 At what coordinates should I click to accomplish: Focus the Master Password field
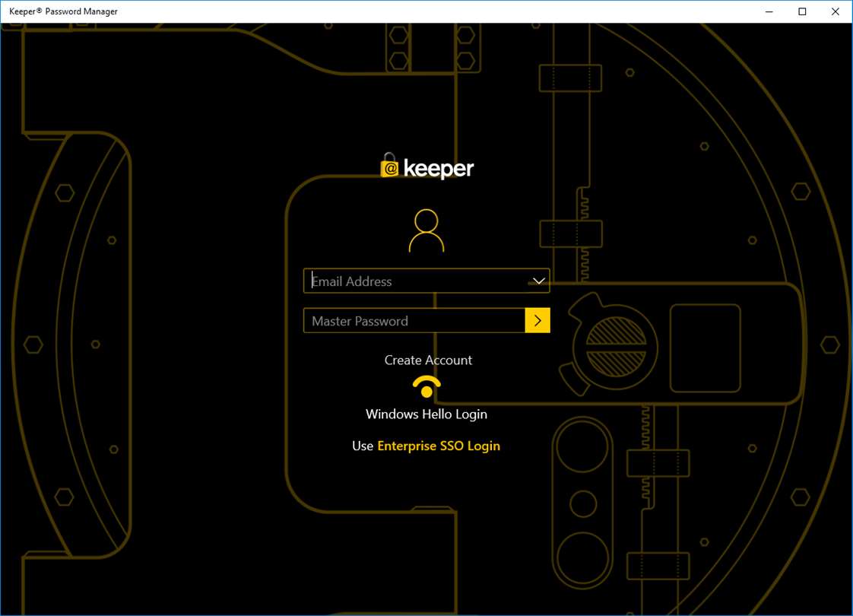[414, 320]
